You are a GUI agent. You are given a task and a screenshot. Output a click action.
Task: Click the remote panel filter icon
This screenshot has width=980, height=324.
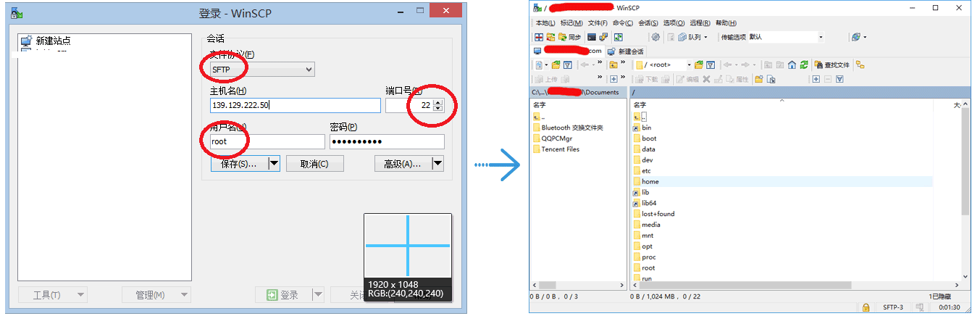[x=711, y=65]
